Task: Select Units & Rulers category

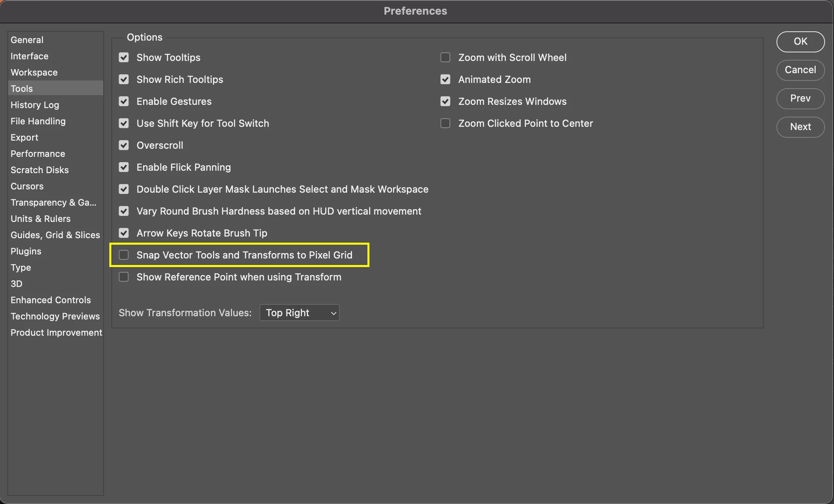Action: click(41, 219)
